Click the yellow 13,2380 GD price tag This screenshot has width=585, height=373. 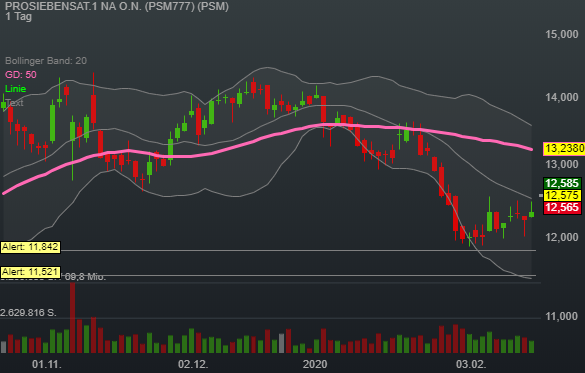564,148
